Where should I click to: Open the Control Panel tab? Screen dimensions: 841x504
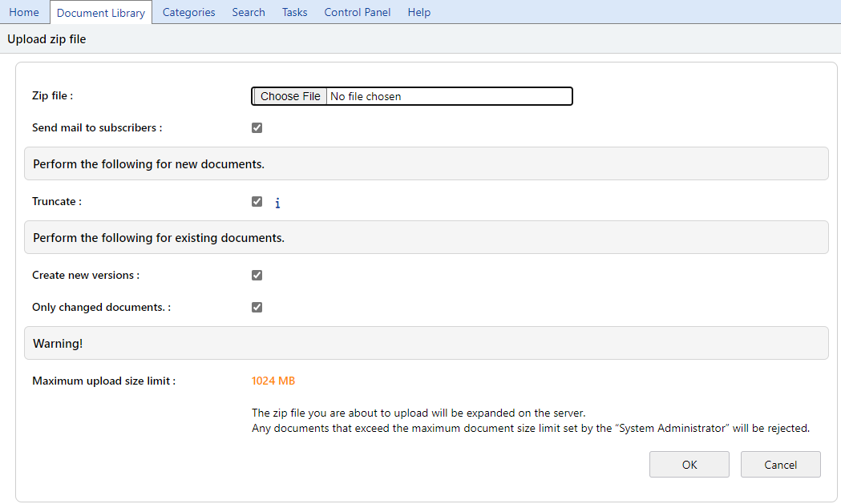click(x=357, y=11)
